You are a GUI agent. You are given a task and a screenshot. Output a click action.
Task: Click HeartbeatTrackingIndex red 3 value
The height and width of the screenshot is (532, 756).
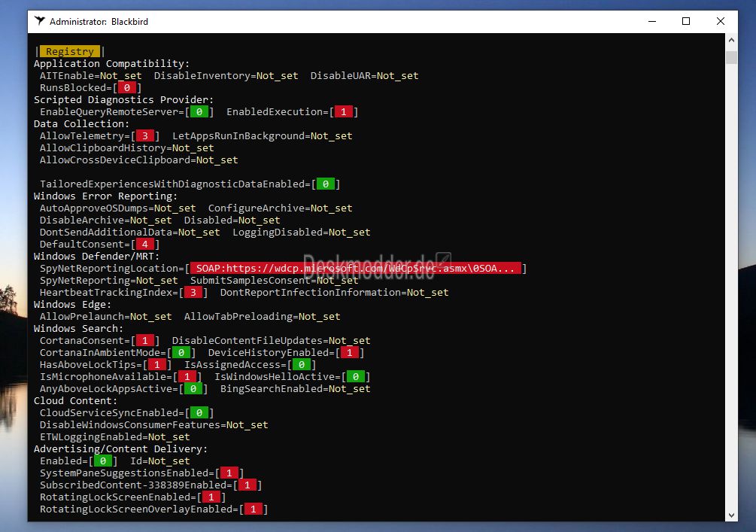(193, 293)
